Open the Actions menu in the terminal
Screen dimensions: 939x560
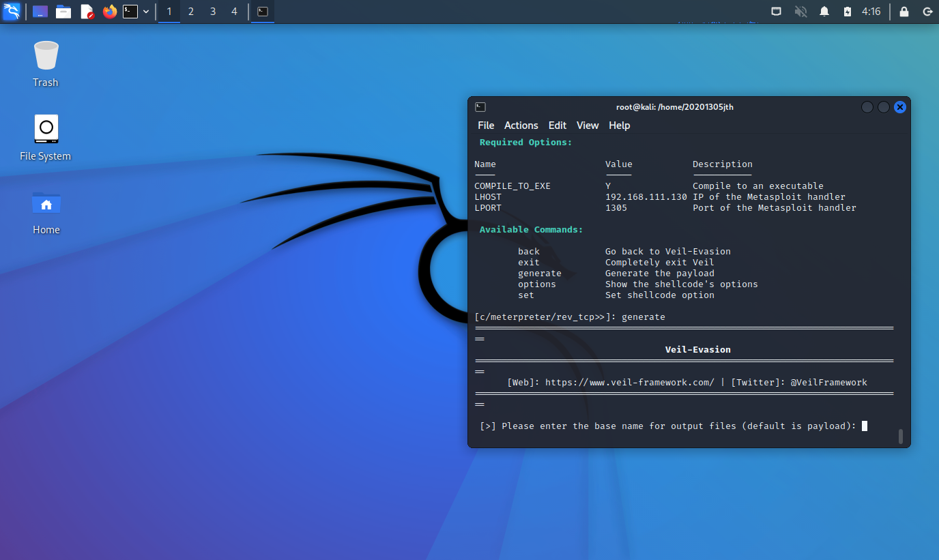click(x=521, y=126)
